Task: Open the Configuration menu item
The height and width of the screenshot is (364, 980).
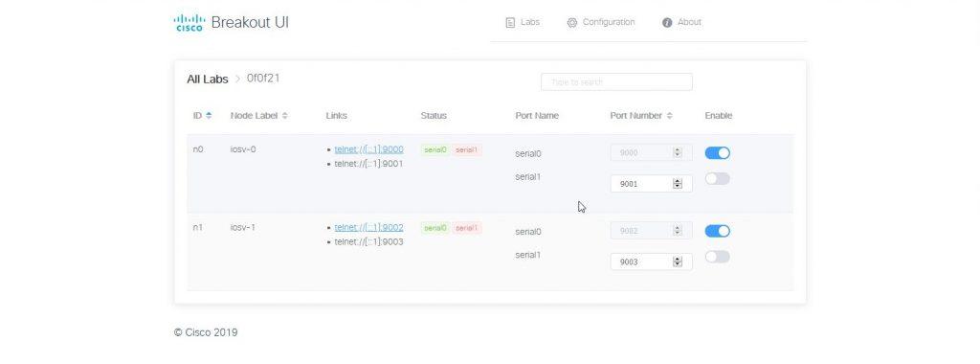Action: point(601,23)
